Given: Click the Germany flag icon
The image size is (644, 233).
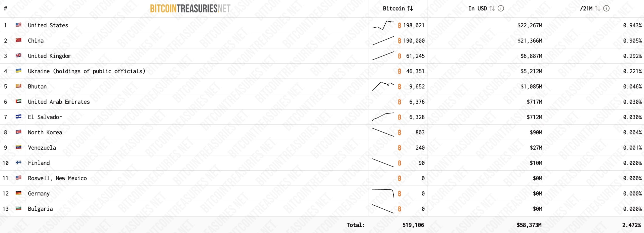Looking at the screenshot, I should point(18,193).
